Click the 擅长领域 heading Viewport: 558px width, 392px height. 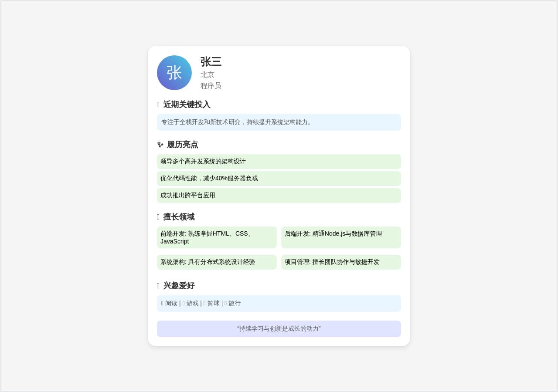click(176, 217)
